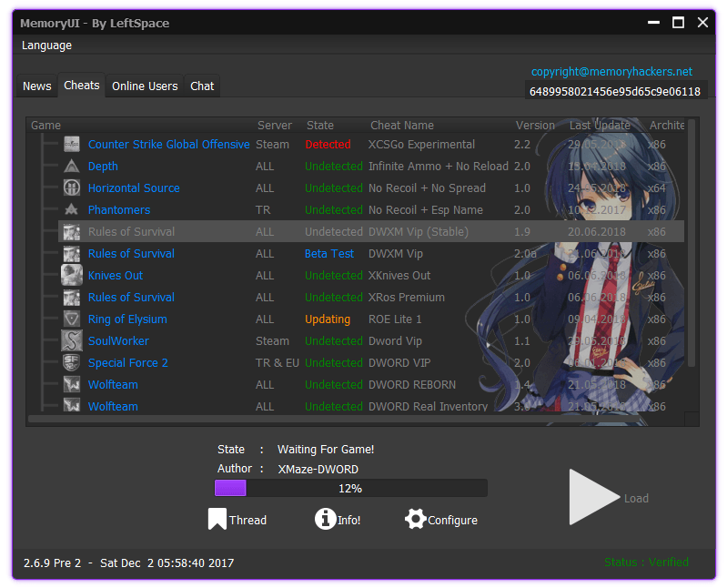727x588 pixels.
Task: Select Counter Strike Global Offensive game name
Action: [x=168, y=144]
